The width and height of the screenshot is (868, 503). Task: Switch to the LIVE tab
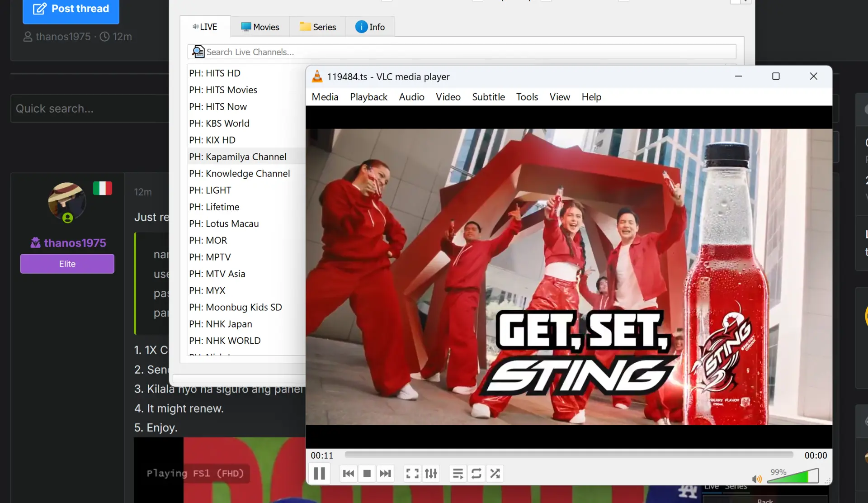[205, 27]
